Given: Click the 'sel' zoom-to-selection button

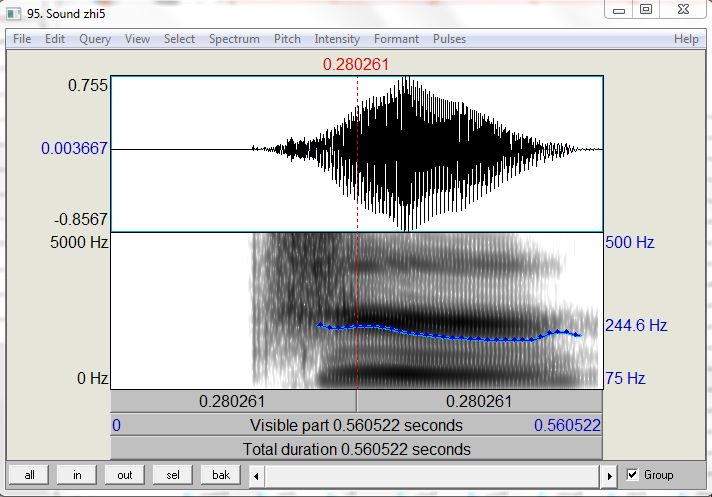Looking at the screenshot, I should 173,475.
